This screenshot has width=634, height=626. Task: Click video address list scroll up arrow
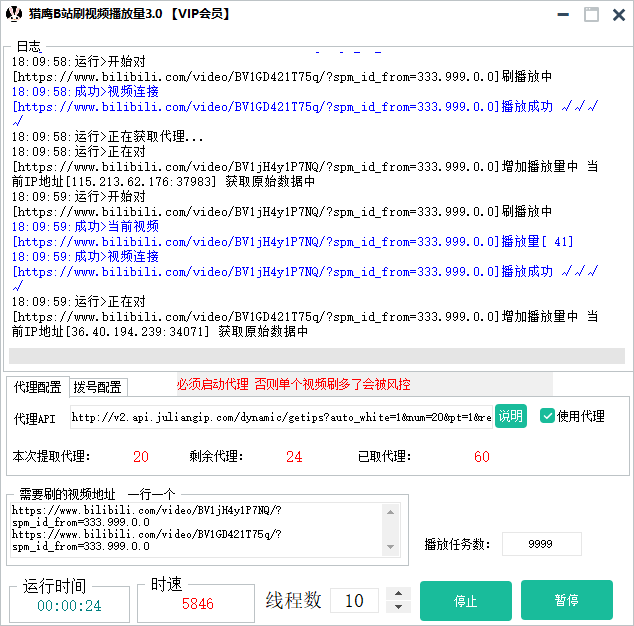pos(390,512)
